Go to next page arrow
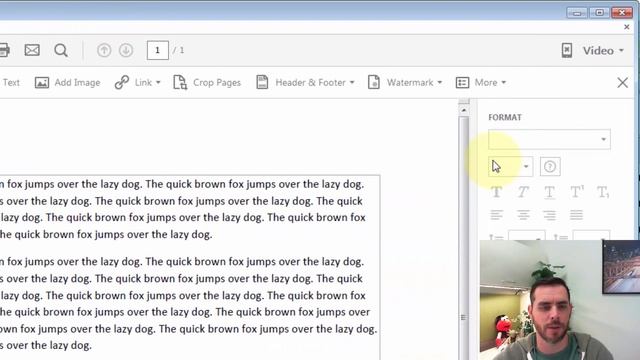 pos(126,50)
